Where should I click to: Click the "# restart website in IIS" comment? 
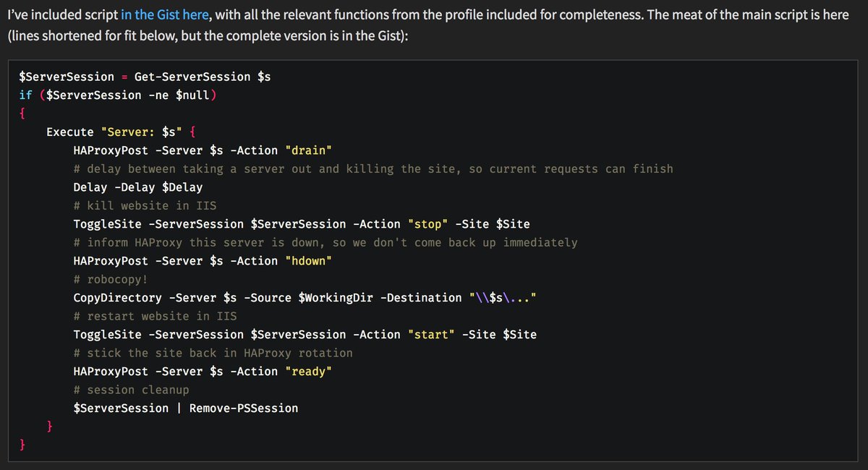click(155, 316)
